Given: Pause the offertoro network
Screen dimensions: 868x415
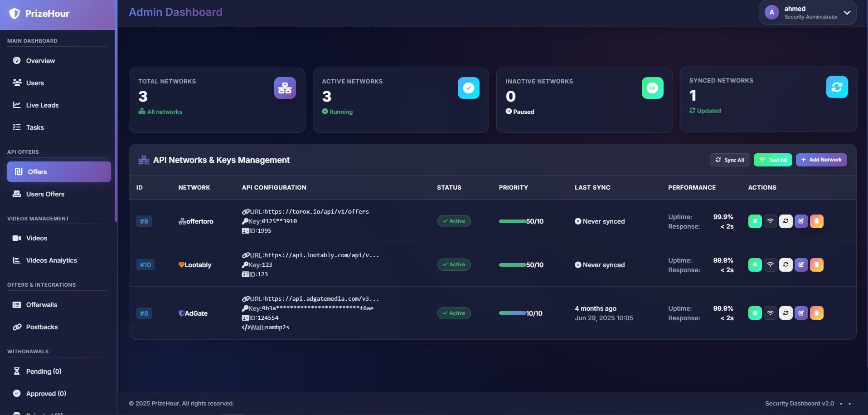Looking at the screenshot, I should 755,221.
